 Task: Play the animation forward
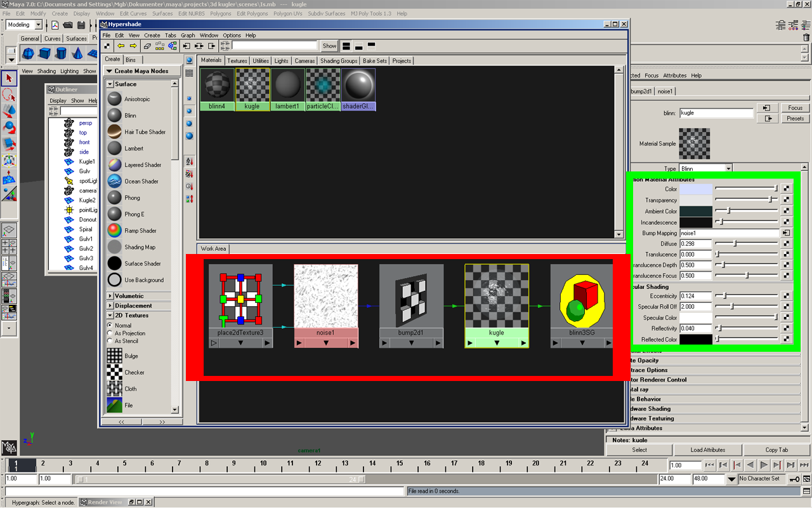(x=764, y=465)
